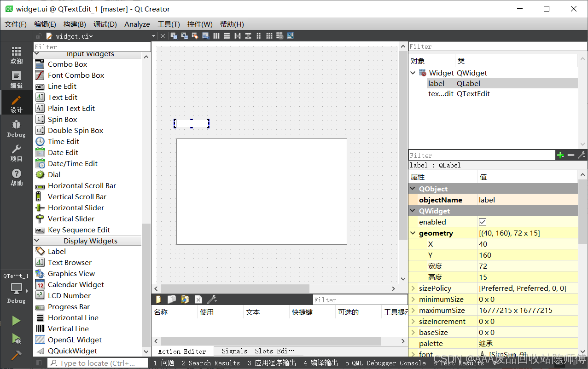Open the 控件(W) menu
588x369 pixels.
point(200,24)
